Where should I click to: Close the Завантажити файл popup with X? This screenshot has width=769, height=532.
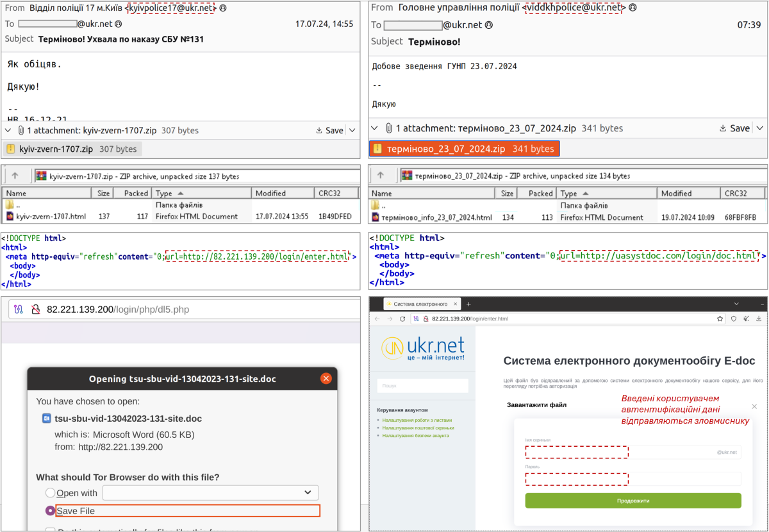coord(754,406)
